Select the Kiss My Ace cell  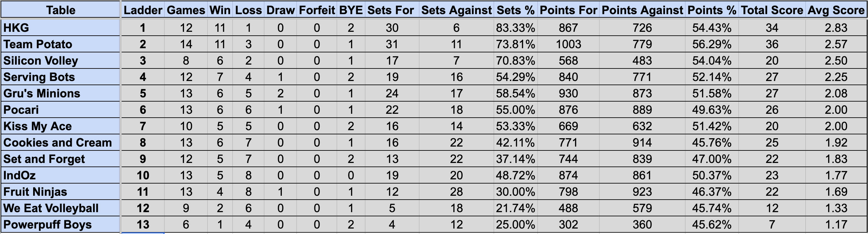pos(60,126)
